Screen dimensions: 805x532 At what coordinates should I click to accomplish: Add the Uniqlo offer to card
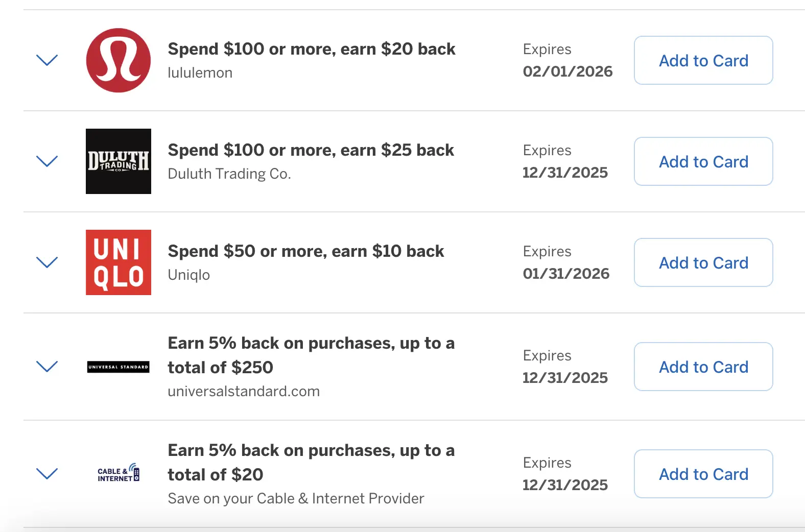click(x=703, y=262)
